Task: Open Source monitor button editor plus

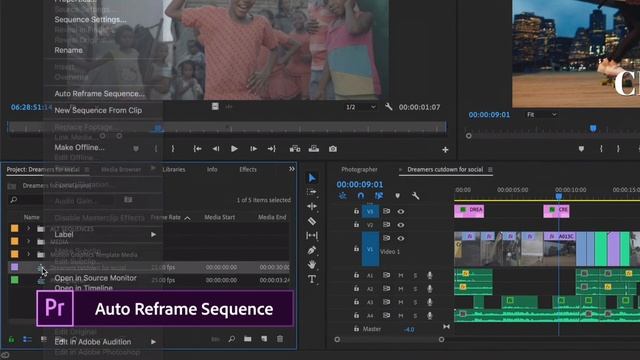Action: pos(445,150)
